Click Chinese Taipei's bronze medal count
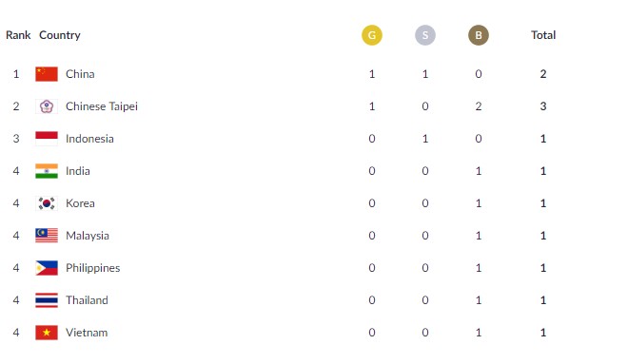 (x=479, y=106)
